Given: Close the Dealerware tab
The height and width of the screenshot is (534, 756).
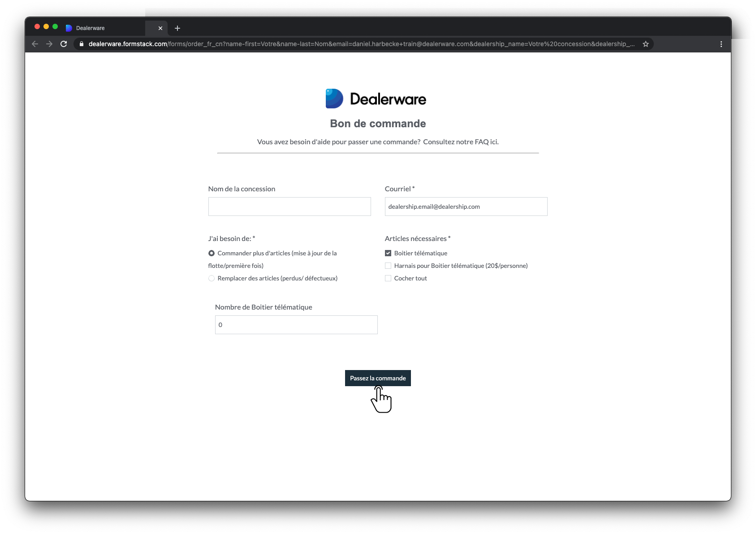Looking at the screenshot, I should [160, 28].
